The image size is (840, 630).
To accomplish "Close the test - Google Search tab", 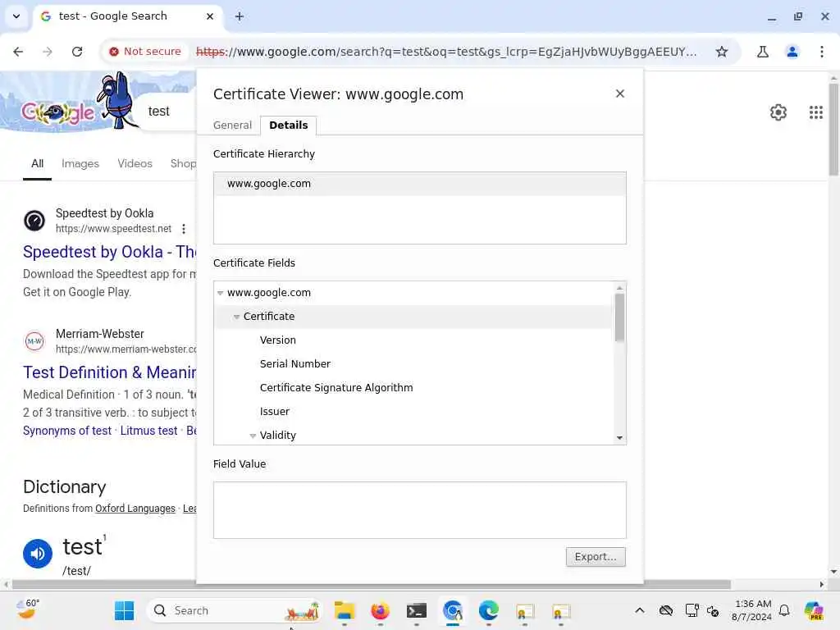I will [210, 16].
